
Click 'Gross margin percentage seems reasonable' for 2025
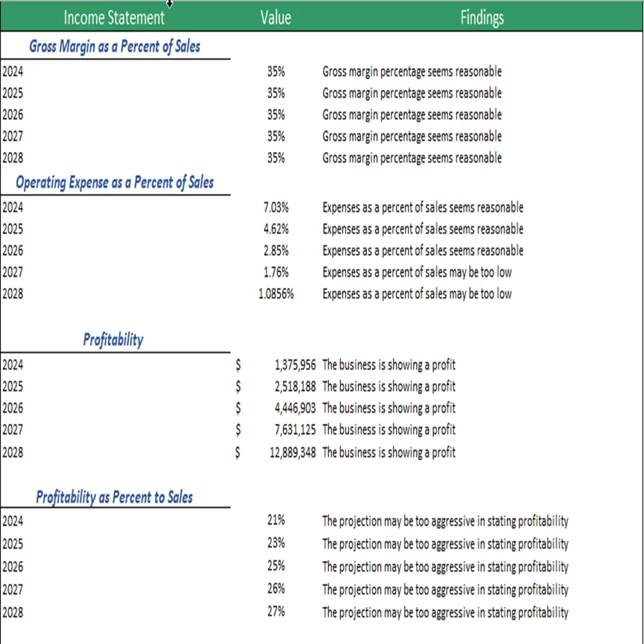[413, 93]
